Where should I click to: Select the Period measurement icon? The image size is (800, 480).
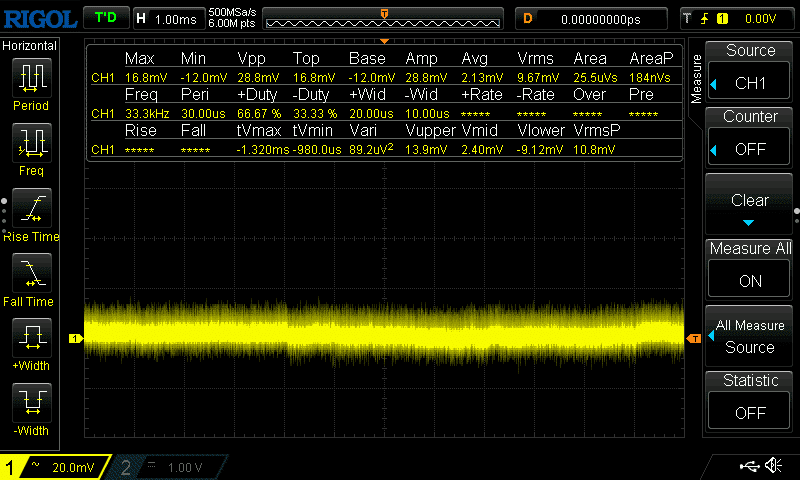[31, 78]
